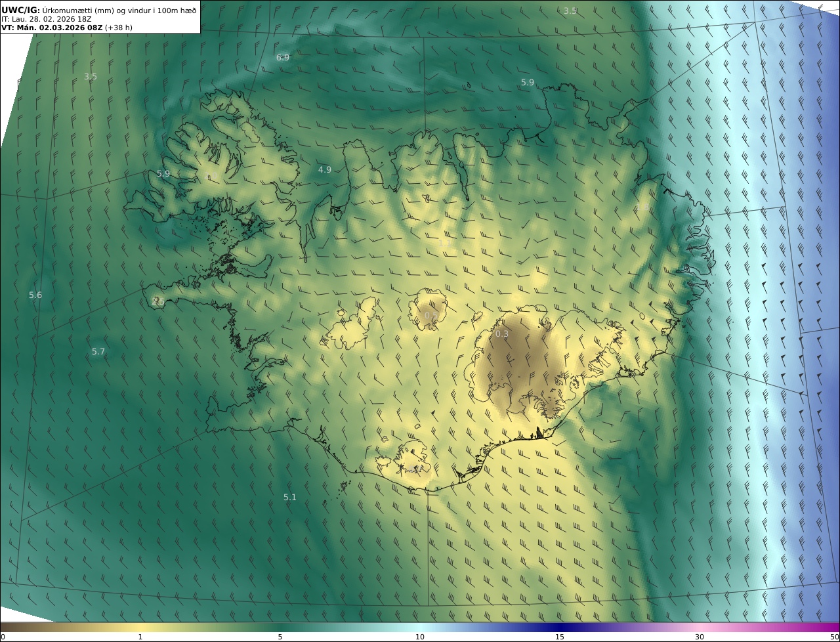Click the '30' tick label on the colour scale
Screen dimensions: 840x642
click(x=700, y=637)
